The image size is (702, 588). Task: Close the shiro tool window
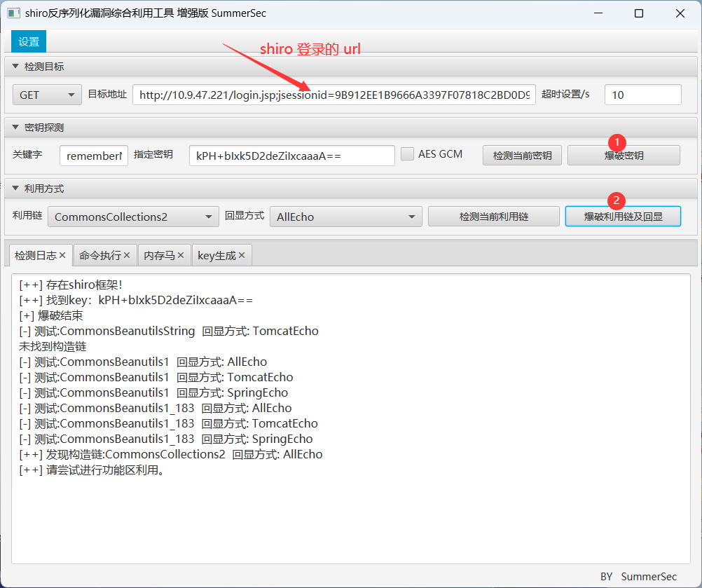coord(680,13)
